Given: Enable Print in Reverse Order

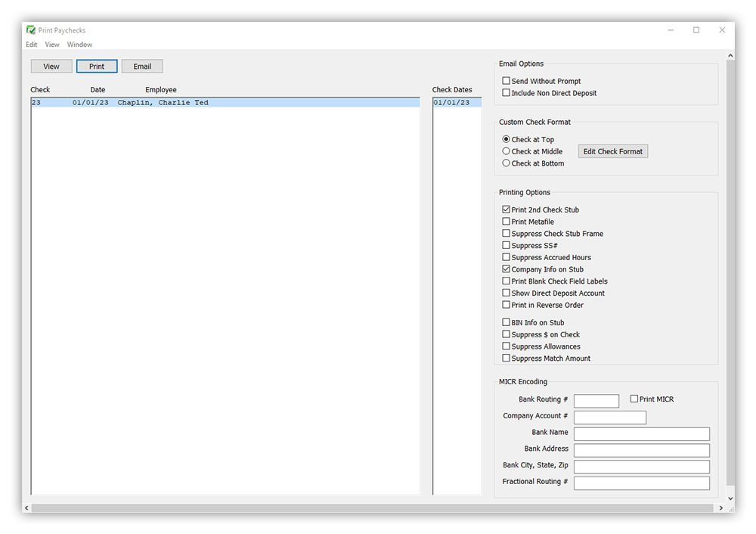Looking at the screenshot, I should click(x=506, y=305).
